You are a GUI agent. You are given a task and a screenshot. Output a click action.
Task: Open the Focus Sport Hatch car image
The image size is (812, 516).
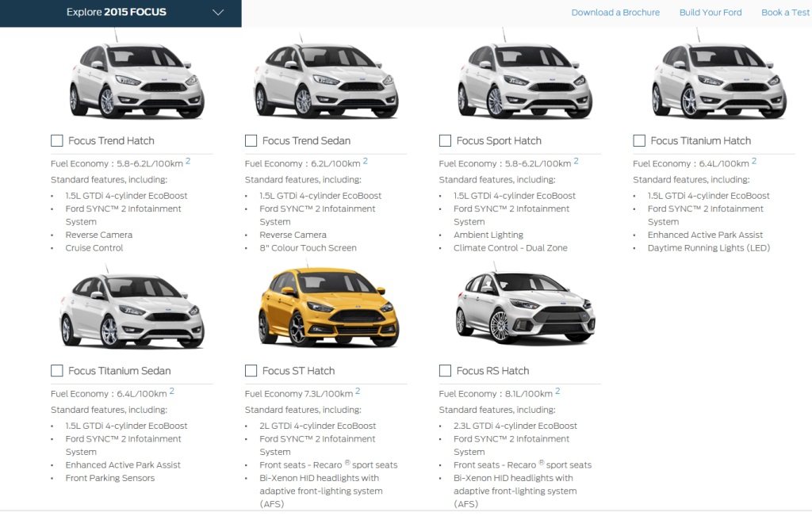click(x=525, y=75)
